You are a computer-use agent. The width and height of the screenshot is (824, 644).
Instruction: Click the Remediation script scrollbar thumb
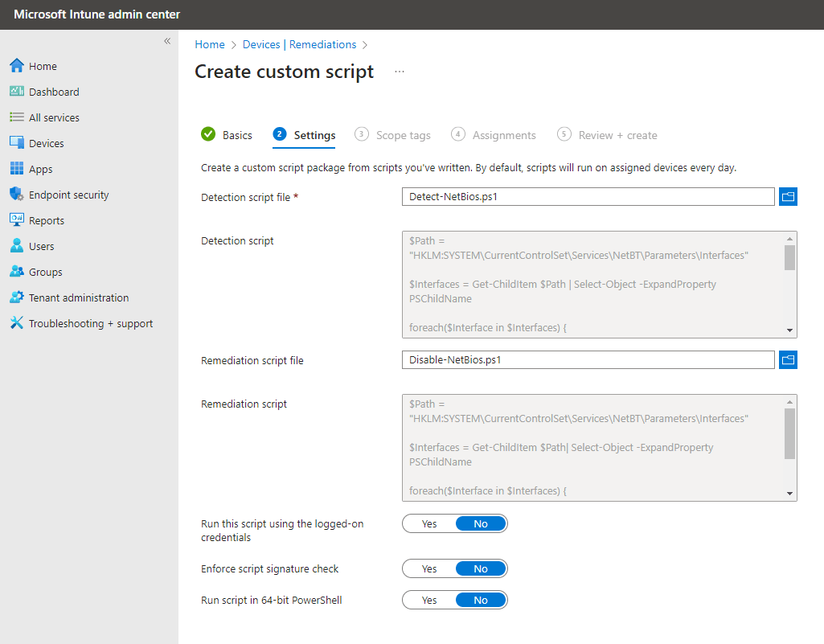789,433
